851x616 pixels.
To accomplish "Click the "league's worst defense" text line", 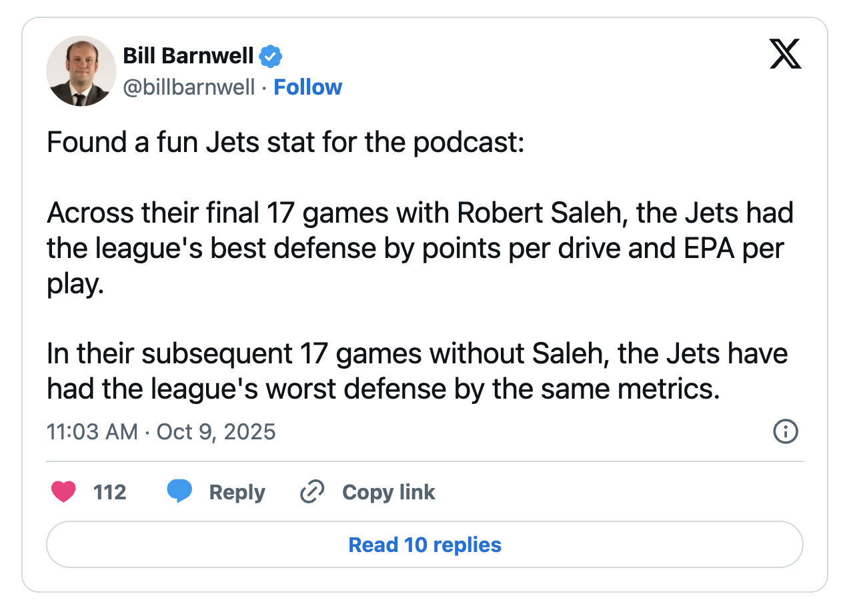I will click(383, 389).
